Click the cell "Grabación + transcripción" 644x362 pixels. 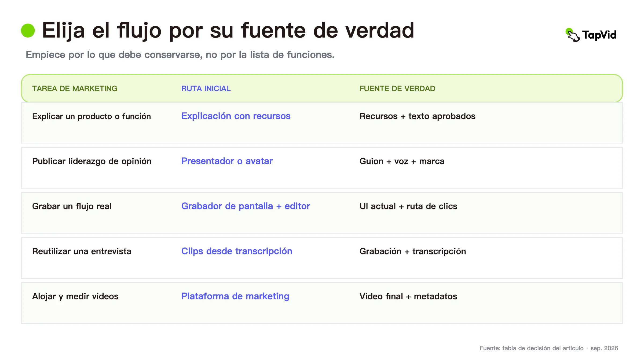(x=413, y=251)
